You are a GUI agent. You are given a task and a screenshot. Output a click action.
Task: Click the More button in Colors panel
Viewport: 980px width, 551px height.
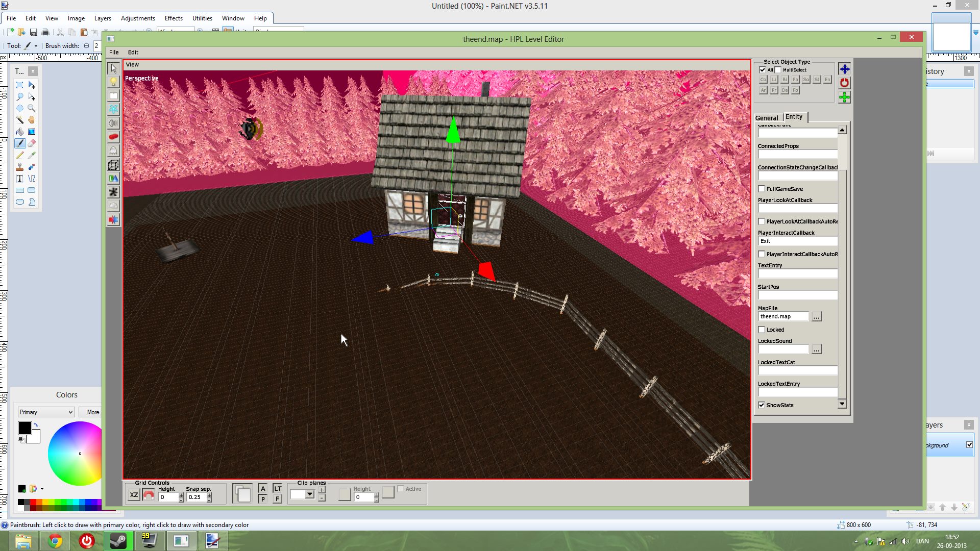[x=92, y=412]
